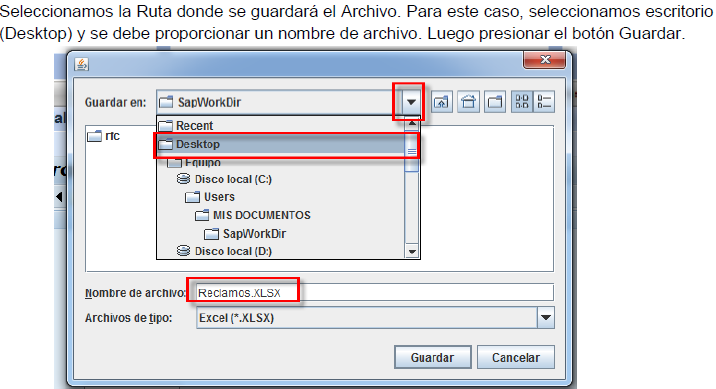Select Disco local (D:) entry
Screen dimensions: 716x389
[x=281, y=251]
